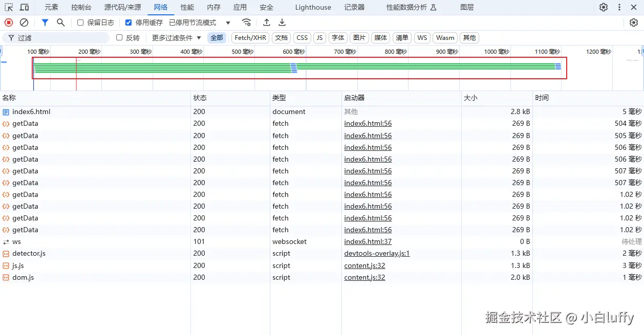
Task: Tick the 反转 checkbox
Action: [119, 37]
